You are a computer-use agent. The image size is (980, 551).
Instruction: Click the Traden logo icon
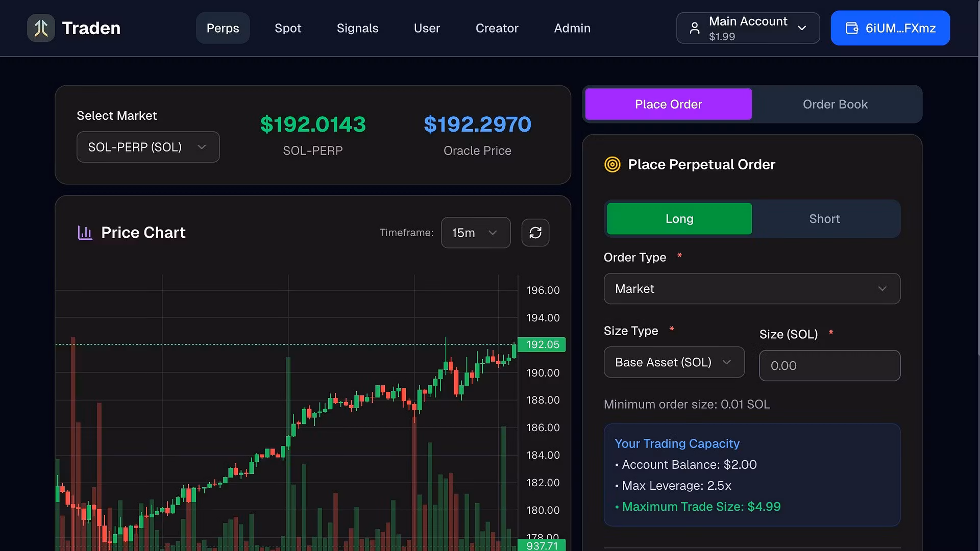(41, 28)
